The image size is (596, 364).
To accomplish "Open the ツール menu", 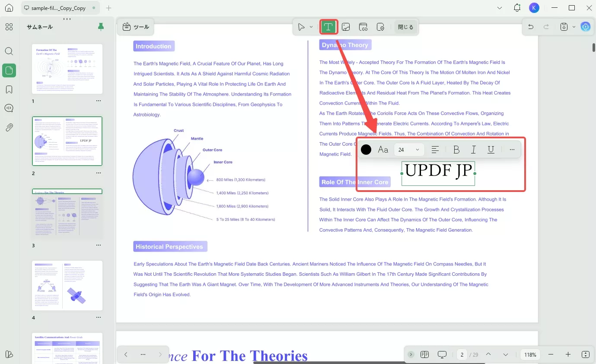I will point(135,26).
